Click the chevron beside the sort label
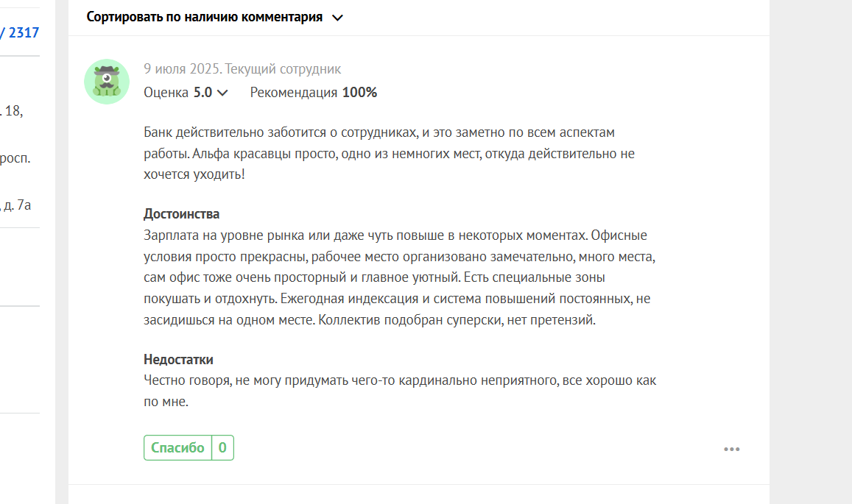Screen dimensions: 852x504 pos(337,18)
